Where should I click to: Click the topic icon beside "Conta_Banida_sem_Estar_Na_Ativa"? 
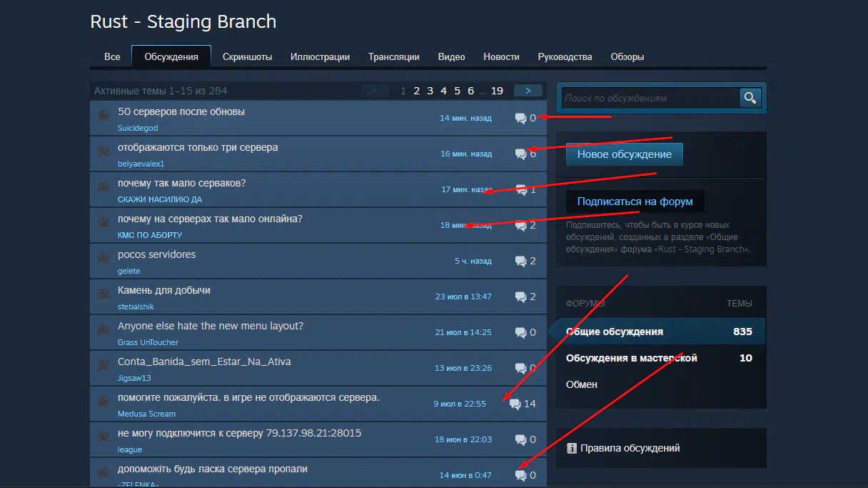tap(104, 366)
